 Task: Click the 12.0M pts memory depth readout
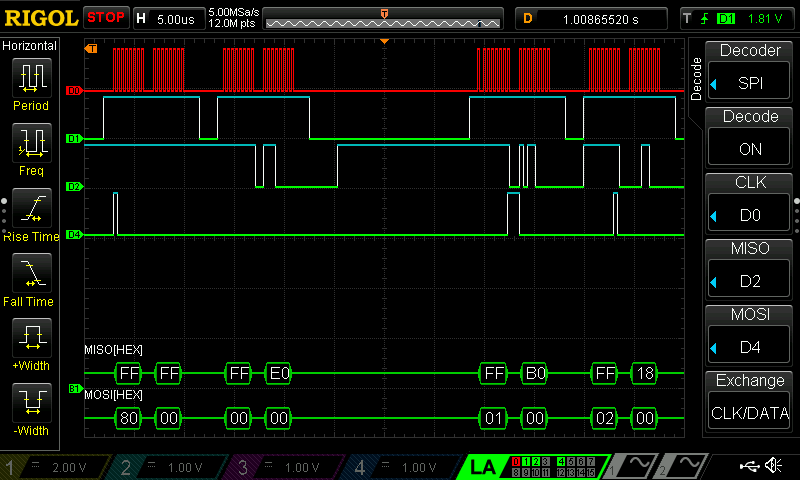pos(232,23)
